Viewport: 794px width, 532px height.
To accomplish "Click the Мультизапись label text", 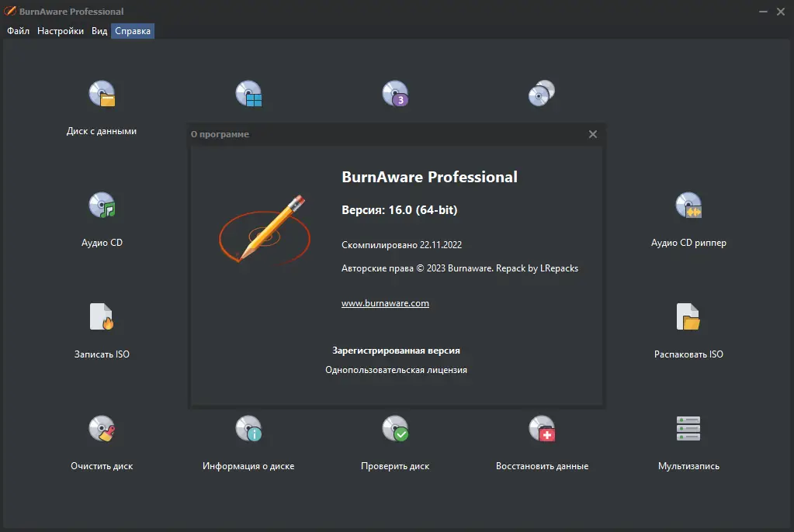I will coord(688,465).
